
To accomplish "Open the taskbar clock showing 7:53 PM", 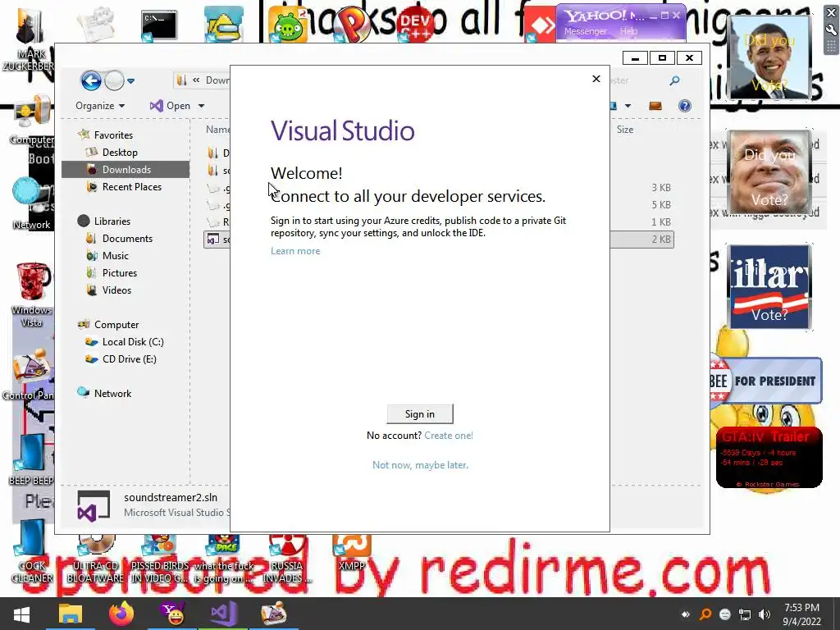I will (x=801, y=614).
